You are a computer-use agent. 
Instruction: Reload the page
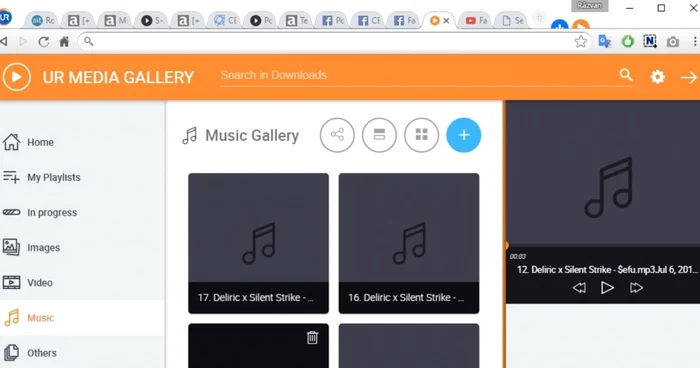coord(43,42)
